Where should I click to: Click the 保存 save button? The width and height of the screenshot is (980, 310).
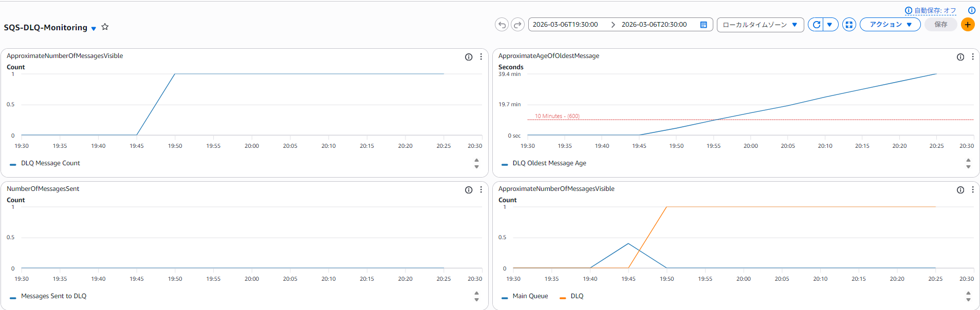click(940, 25)
